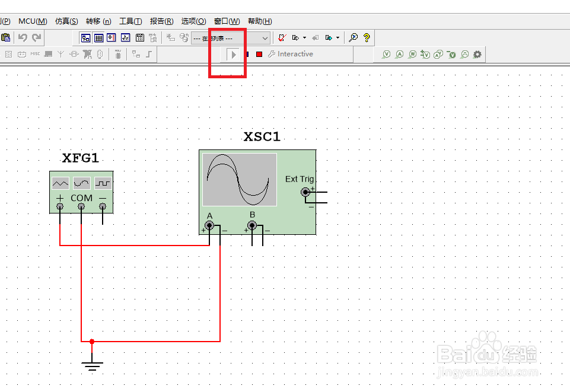Place a current probe
Viewport: 570px width, 392px height.
399,55
